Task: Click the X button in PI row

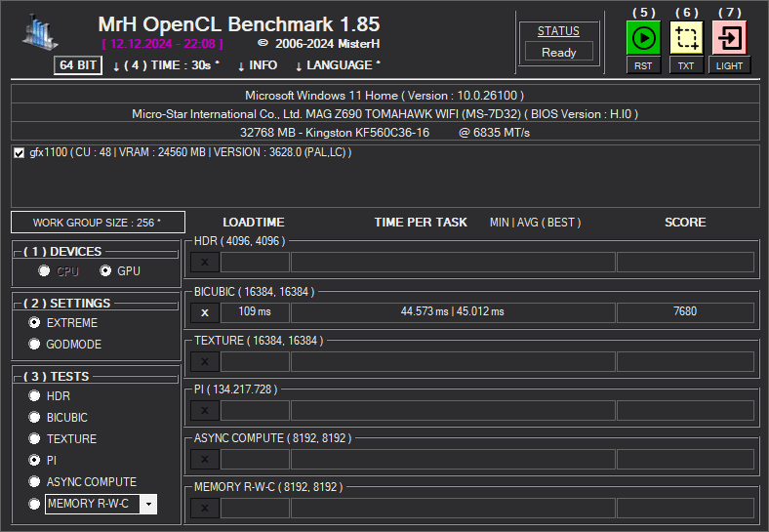Action: [205, 410]
